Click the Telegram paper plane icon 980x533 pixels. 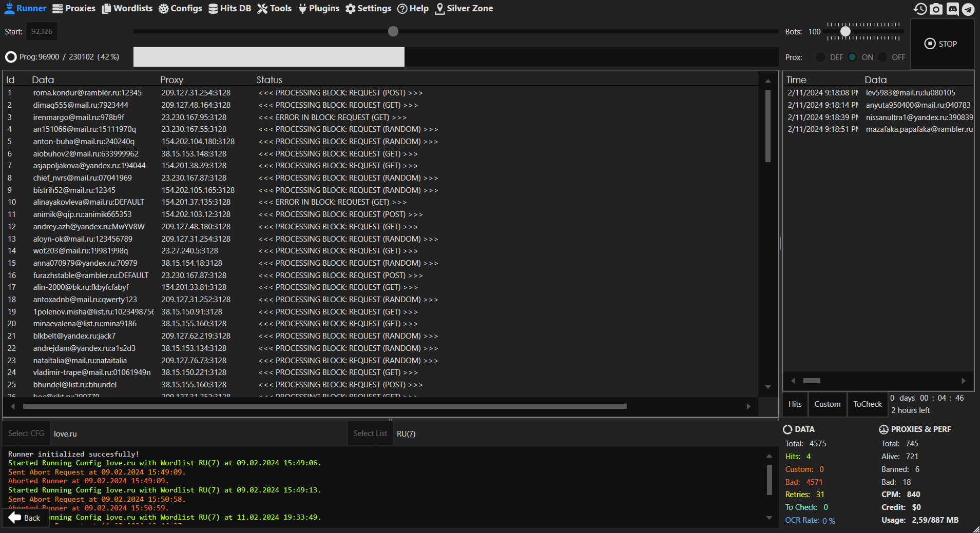point(968,9)
